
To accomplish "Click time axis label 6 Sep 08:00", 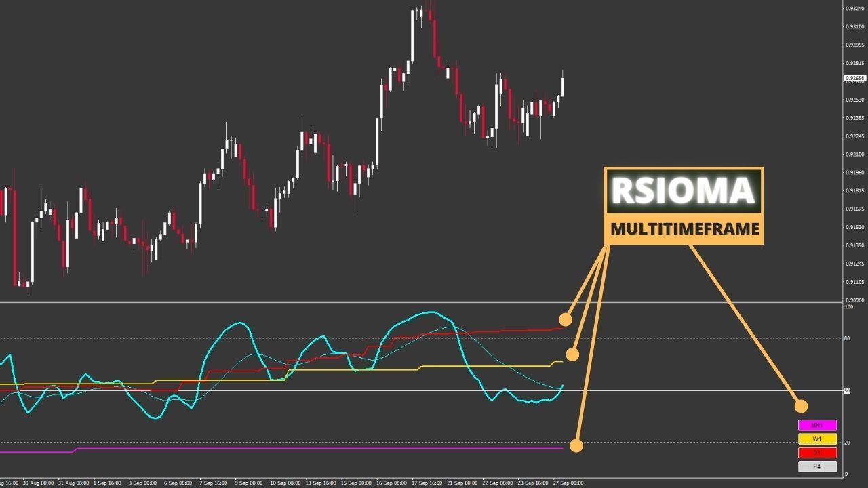I will pos(178,483).
